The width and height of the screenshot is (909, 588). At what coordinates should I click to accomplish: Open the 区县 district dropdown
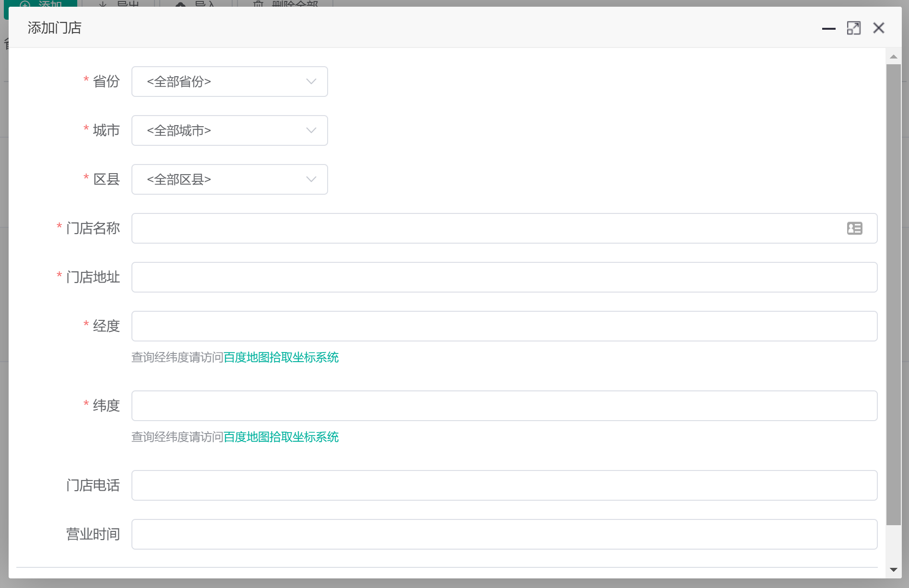(x=229, y=179)
